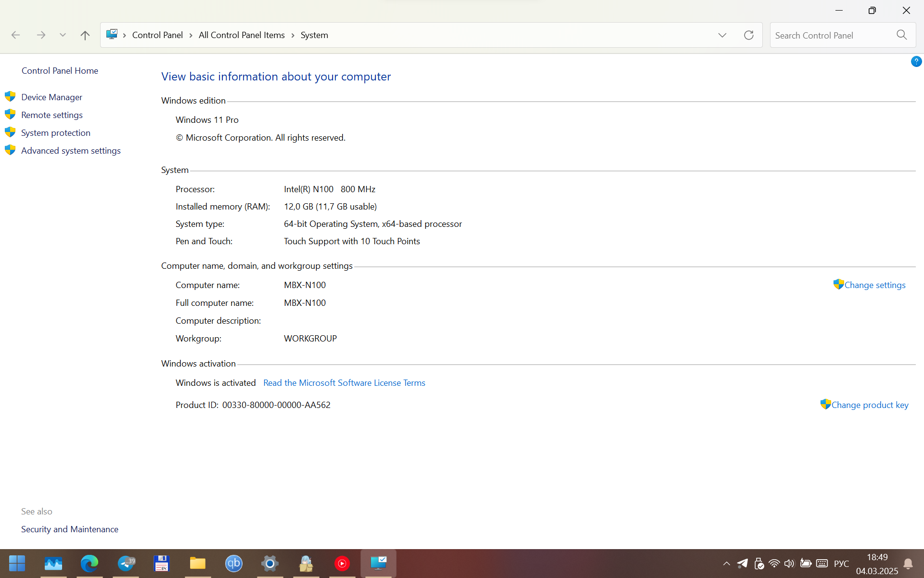Click the forward navigation arrow
924x578 pixels.
(41, 35)
